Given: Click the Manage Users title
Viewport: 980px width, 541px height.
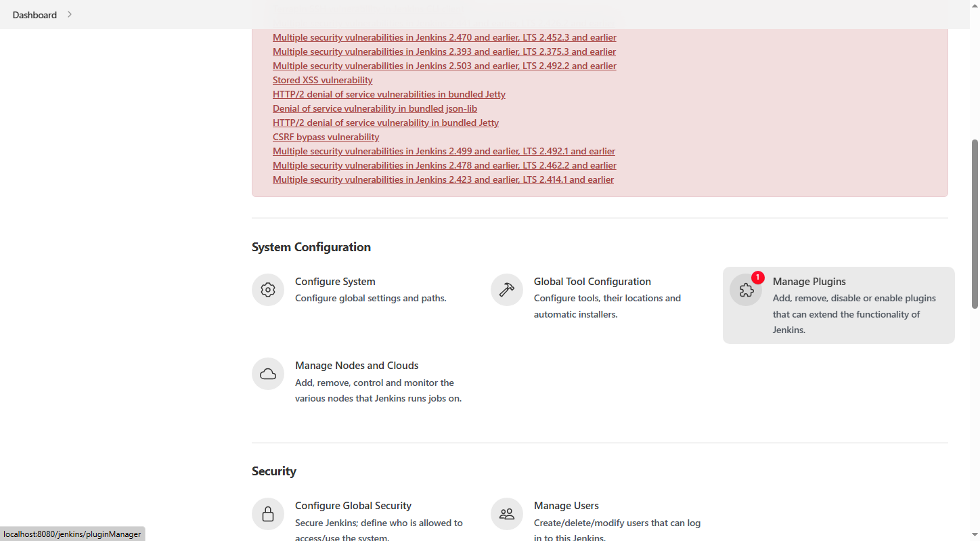Looking at the screenshot, I should pyautogui.click(x=566, y=506).
